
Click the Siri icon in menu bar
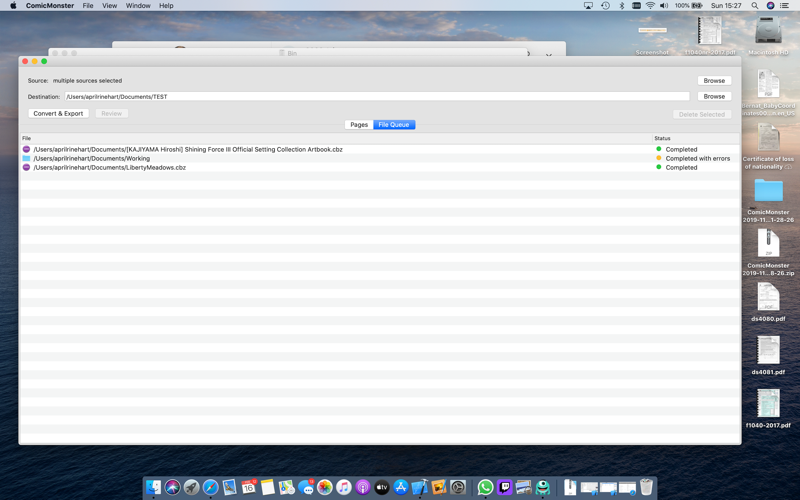click(770, 6)
